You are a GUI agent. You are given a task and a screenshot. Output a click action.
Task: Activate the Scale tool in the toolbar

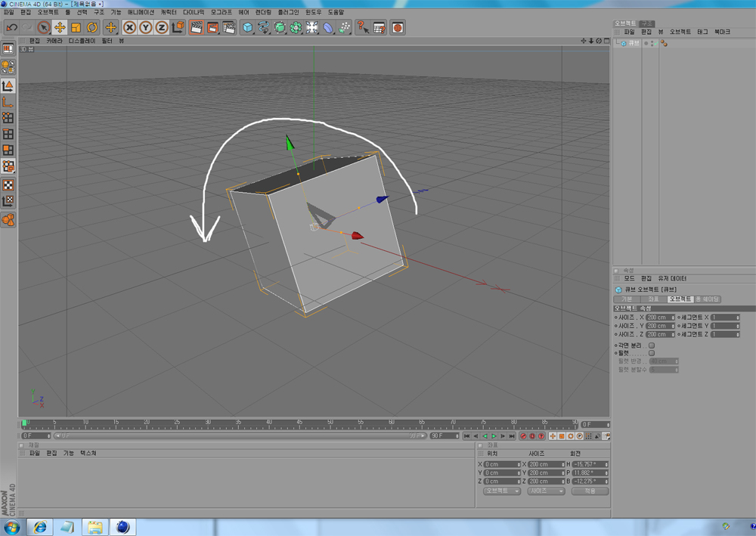pyautogui.click(x=76, y=27)
